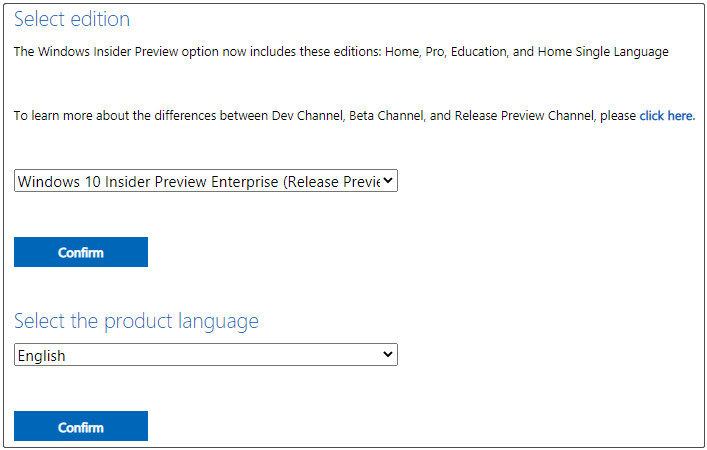The image size is (707, 450).
Task: Click the sentence listing Home, Pro, Education editions
Action: (x=341, y=52)
